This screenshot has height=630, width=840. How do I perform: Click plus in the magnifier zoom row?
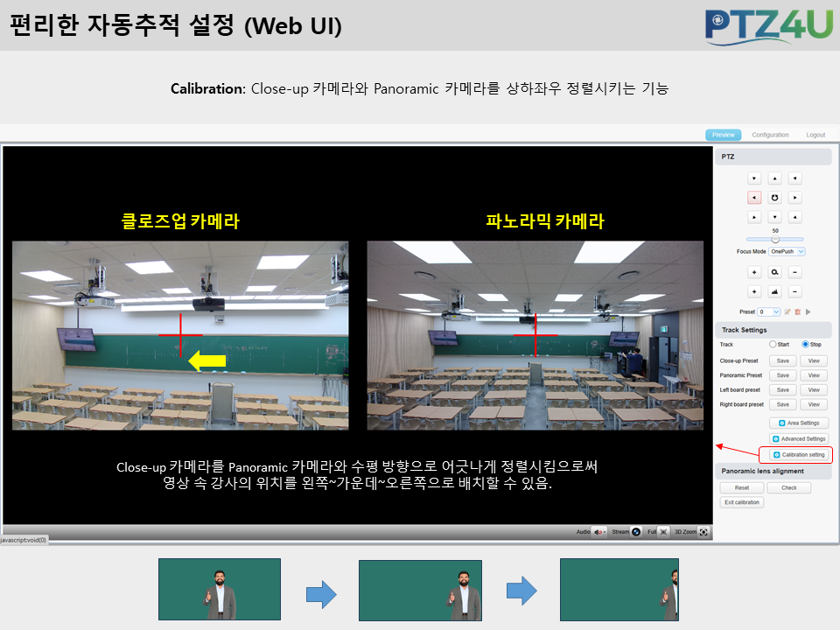tap(754, 272)
